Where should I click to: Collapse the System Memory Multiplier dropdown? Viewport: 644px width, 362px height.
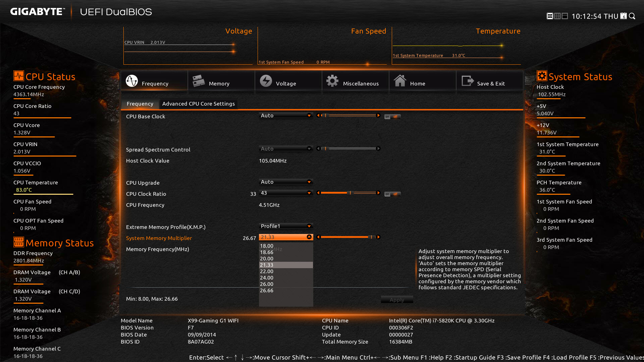point(309,237)
